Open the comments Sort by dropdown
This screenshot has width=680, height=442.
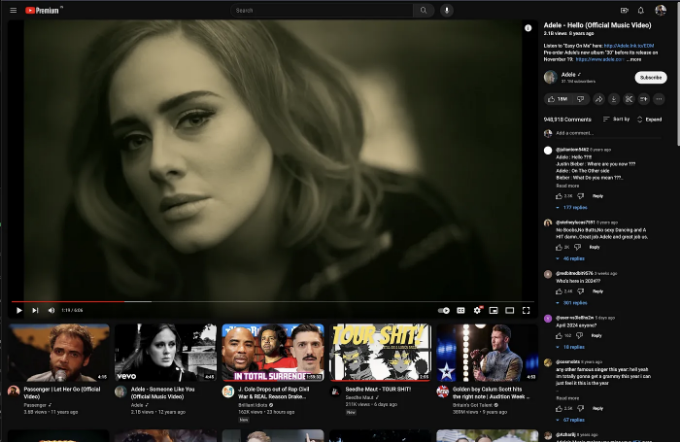coord(616,119)
